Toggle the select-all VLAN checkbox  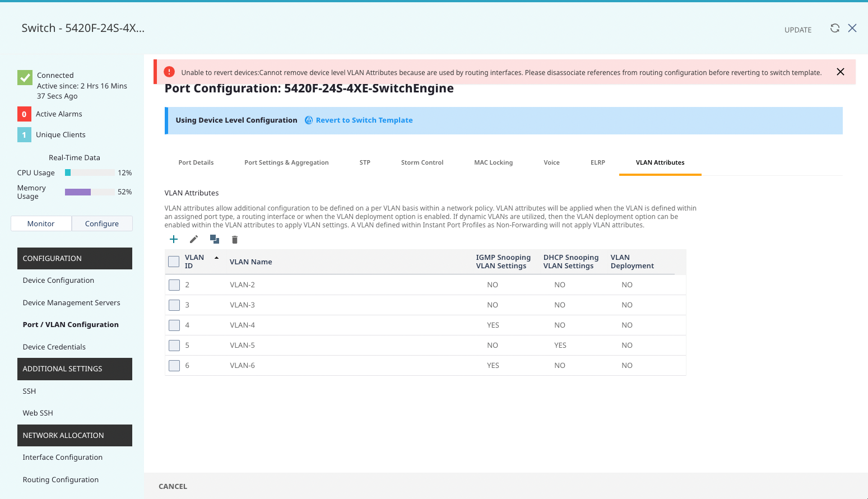(x=174, y=262)
